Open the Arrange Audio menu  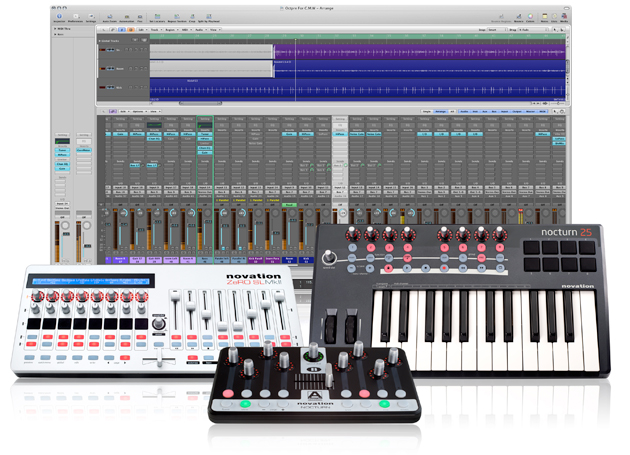[200, 30]
